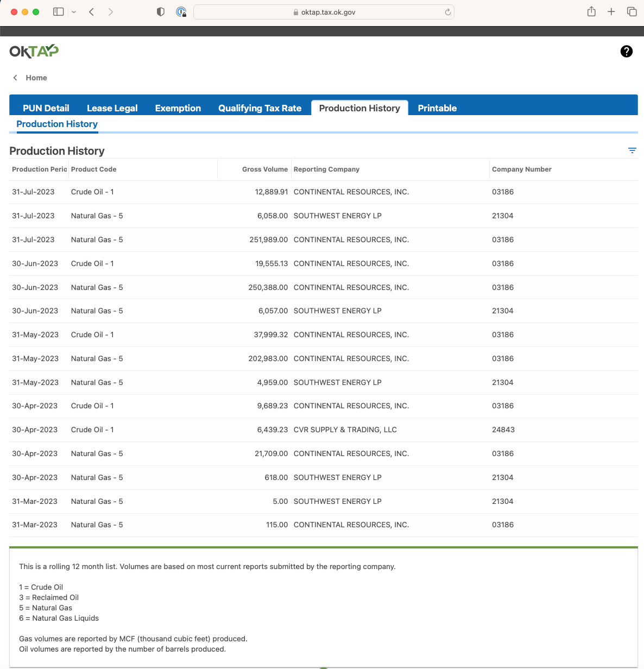Click the oktap.tax.ok.gov address bar
This screenshot has height=669, width=644.
[324, 12]
